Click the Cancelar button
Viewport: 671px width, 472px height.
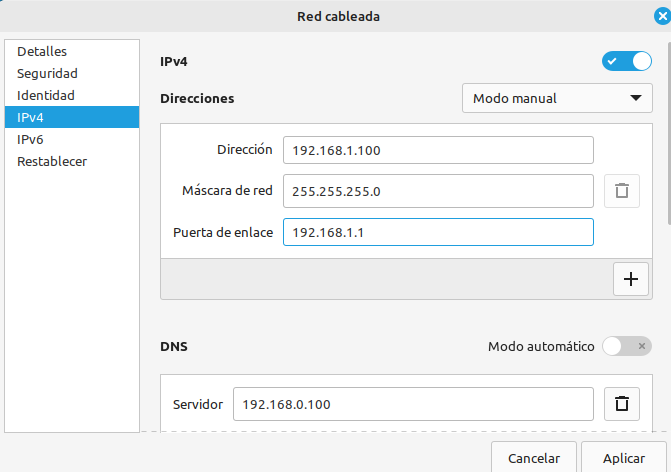click(x=534, y=457)
